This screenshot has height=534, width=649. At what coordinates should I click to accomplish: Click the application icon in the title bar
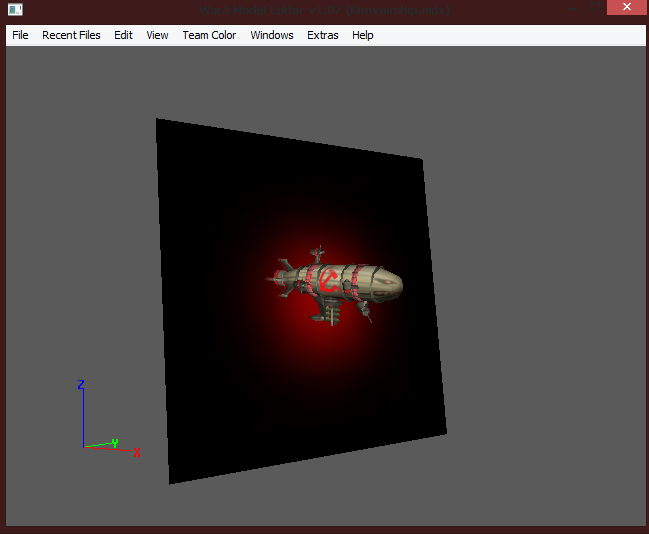[x=15, y=9]
